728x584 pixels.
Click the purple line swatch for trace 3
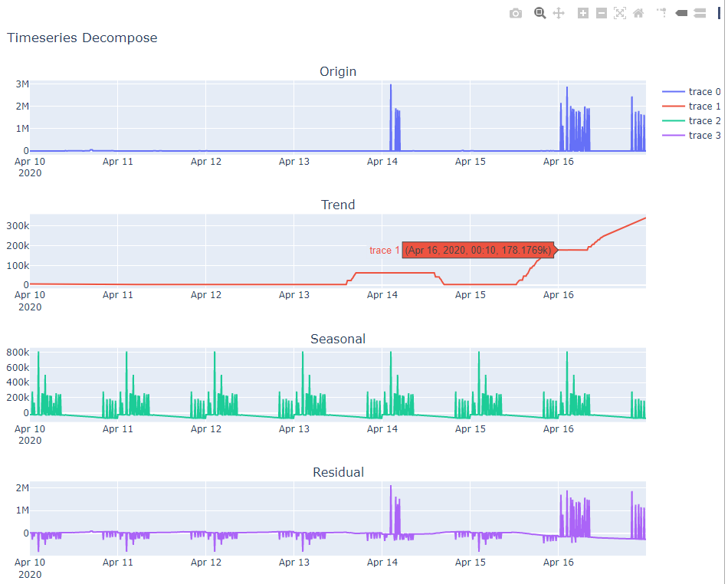(x=674, y=136)
